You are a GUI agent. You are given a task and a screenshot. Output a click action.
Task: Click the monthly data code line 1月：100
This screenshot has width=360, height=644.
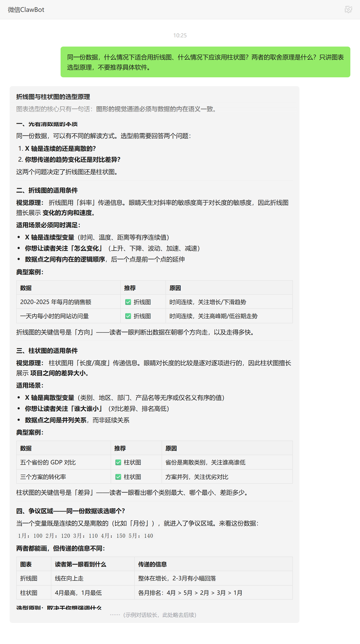[x=85, y=536]
